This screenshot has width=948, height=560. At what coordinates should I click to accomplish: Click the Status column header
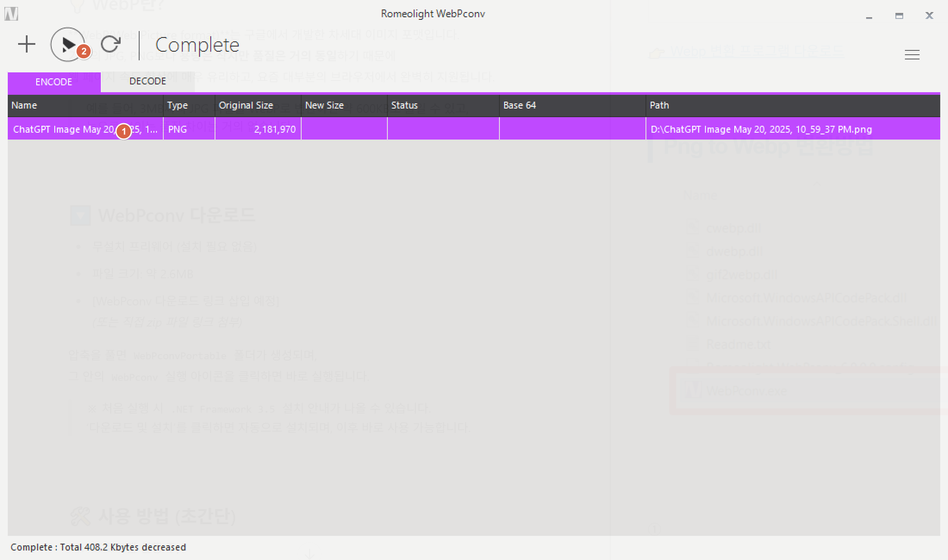404,106
